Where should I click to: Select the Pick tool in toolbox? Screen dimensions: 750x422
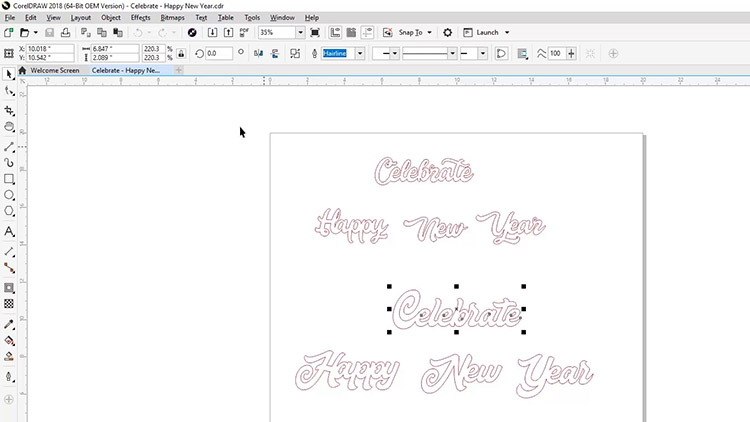9,74
